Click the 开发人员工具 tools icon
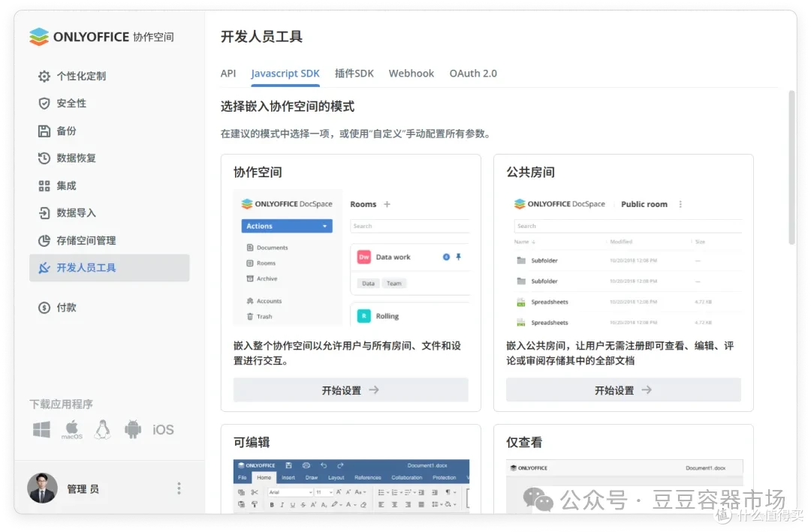The width and height of the screenshot is (811, 532). [44, 268]
